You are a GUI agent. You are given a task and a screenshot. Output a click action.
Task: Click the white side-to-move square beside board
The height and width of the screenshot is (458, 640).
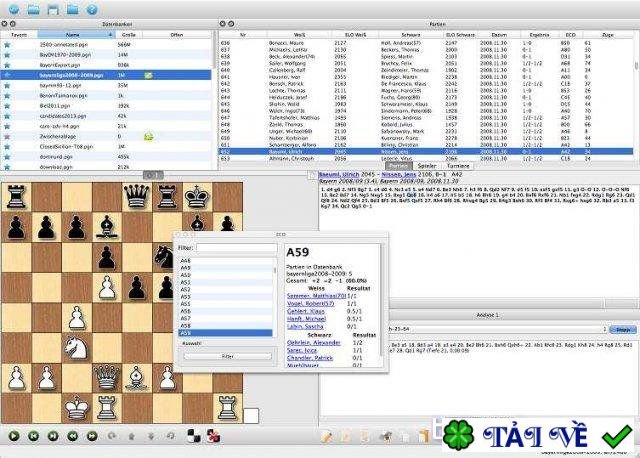click(x=251, y=416)
